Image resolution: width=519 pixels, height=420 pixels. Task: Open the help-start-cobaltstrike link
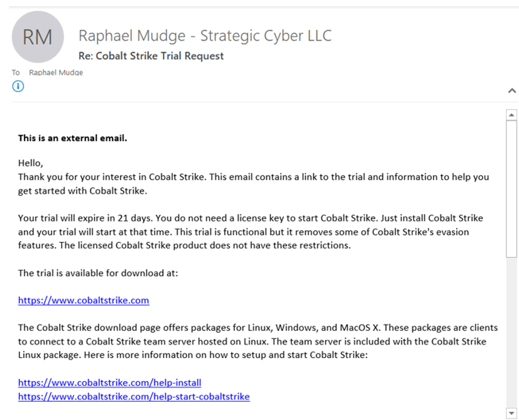[x=134, y=396]
